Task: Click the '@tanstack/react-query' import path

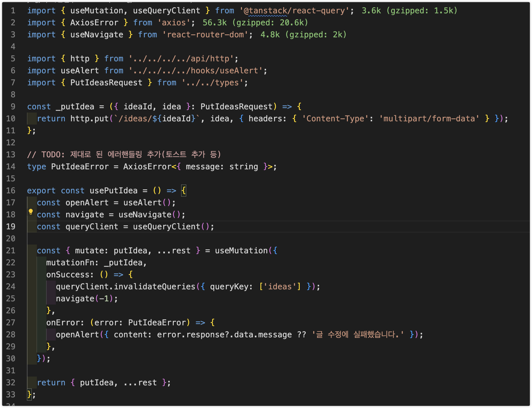Action: point(294,11)
